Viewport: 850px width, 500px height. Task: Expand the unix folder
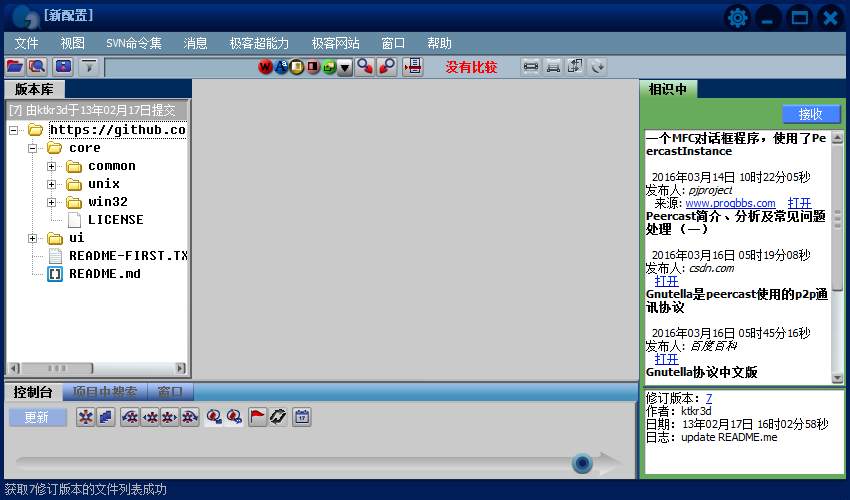click(x=51, y=184)
